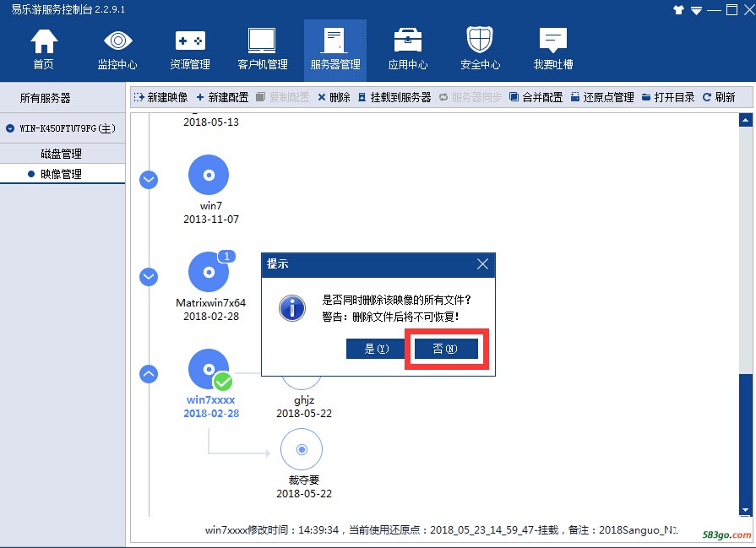This screenshot has width=756, height=548.
Task: Open the title bar dropdown menu triangle
Action: (696, 10)
